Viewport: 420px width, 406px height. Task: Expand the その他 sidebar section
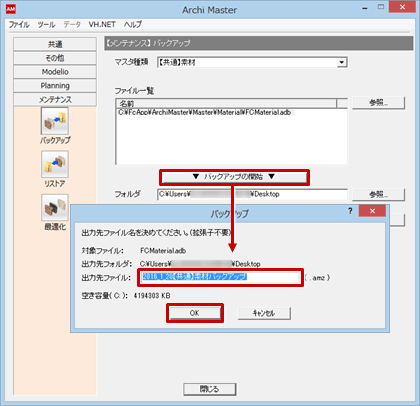pos(55,58)
